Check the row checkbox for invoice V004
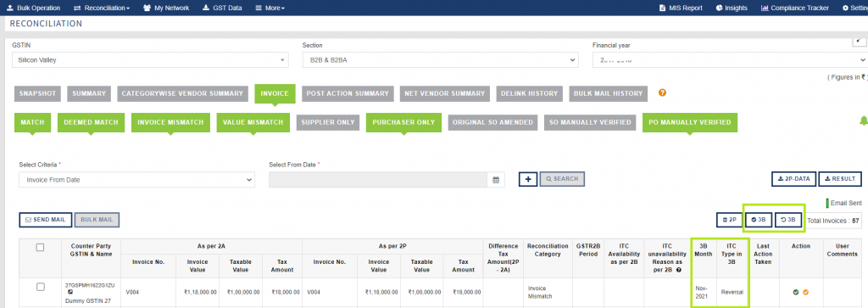This screenshot has width=868, height=308. 40,287
